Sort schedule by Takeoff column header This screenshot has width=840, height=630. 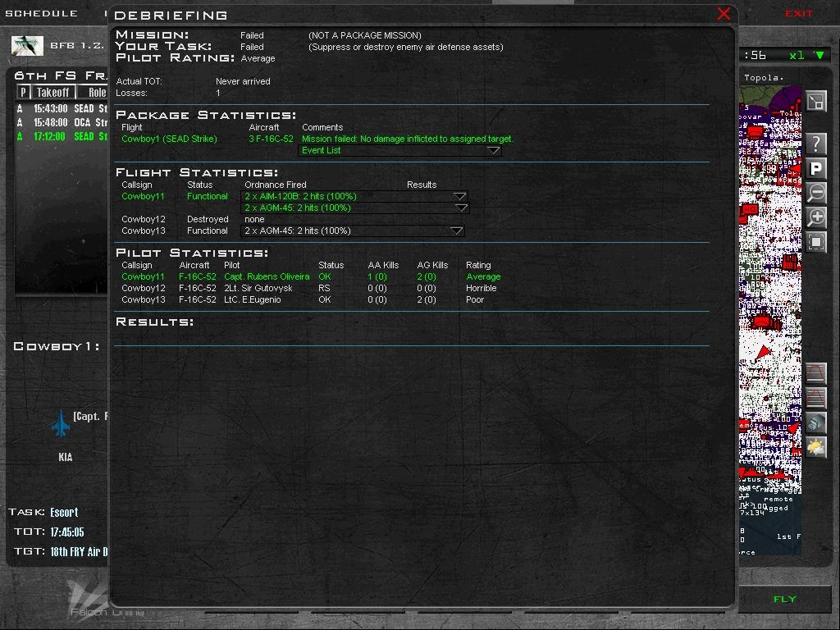pyautogui.click(x=53, y=92)
